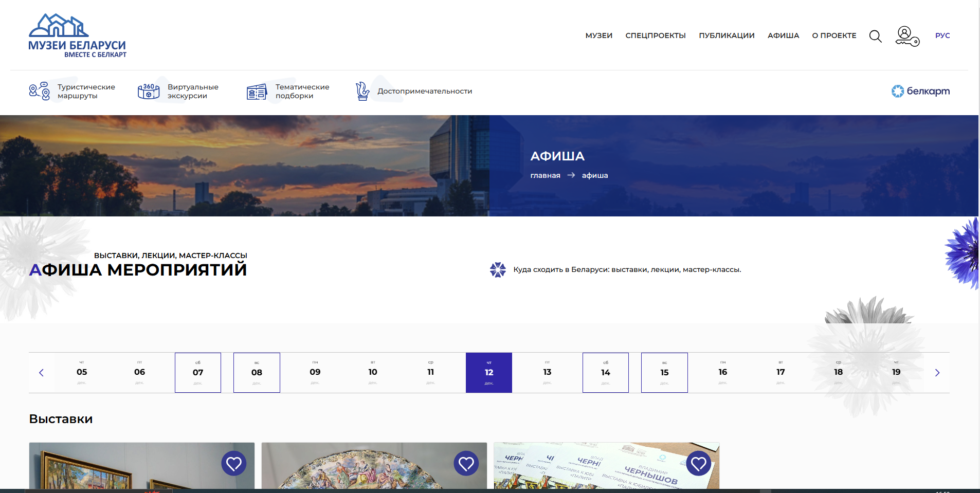Click breadcrumb arrow between главная and афиша
Screen dimensions: 980x493
pyautogui.click(x=571, y=175)
